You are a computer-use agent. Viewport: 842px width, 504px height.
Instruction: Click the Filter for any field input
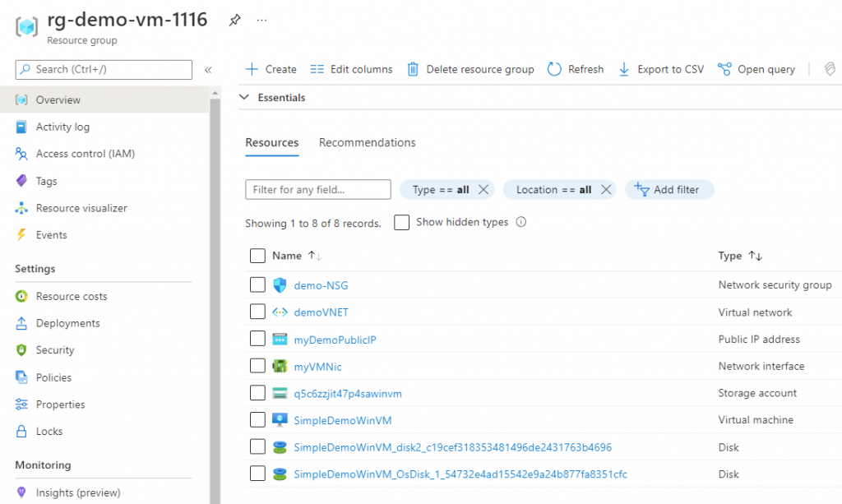317,190
